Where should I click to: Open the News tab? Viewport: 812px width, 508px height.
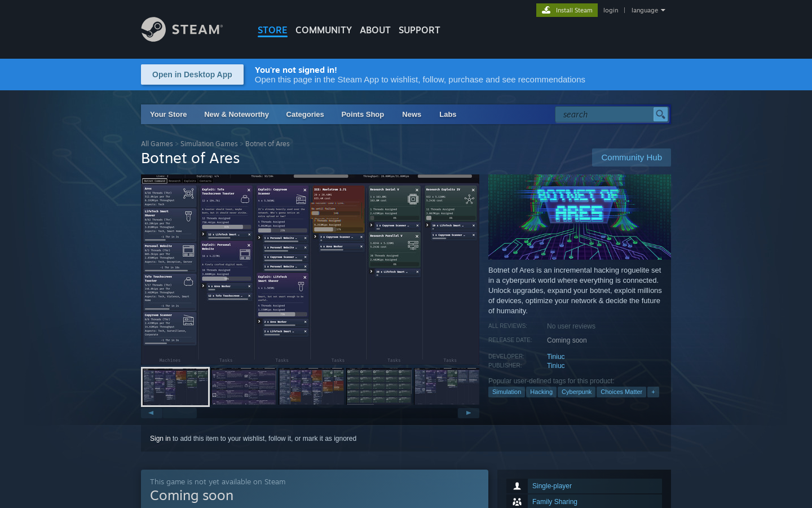point(412,114)
